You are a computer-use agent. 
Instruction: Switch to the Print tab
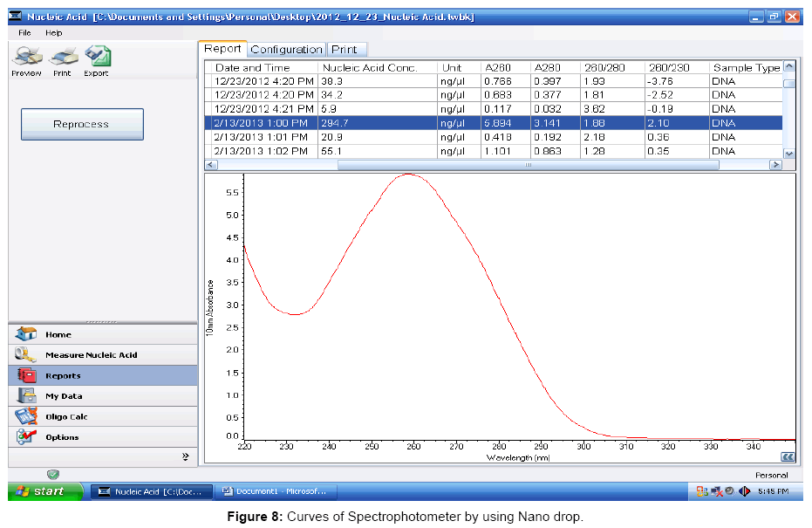(x=348, y=50)
